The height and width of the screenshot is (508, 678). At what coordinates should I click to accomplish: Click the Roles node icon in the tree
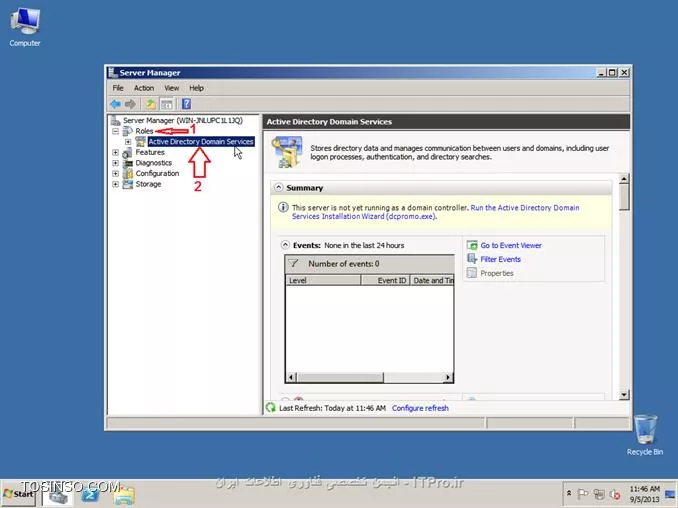tap(128, 131)
